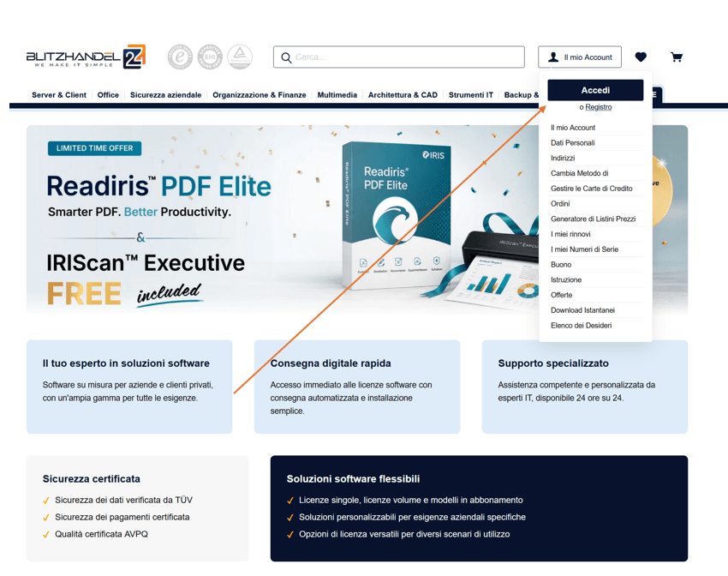
Task: Click Soluzioni personalizzabili per esigenze aziendali line
Action: [412, 517]
